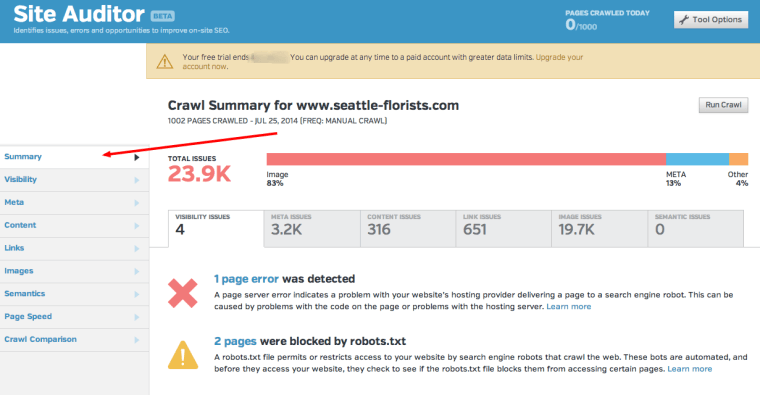760x395 pixels.
Task: Switch to the Semantic Issues tab
Action: [696, 228]
